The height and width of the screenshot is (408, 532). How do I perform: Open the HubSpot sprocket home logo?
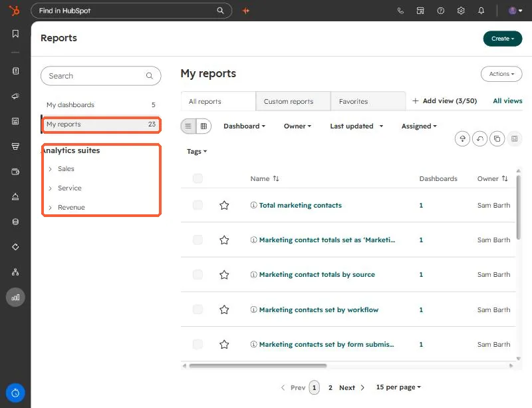coord(14,11)
